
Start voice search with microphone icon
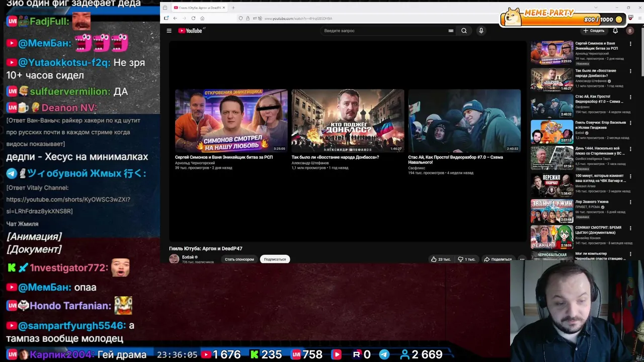point(481,31)
